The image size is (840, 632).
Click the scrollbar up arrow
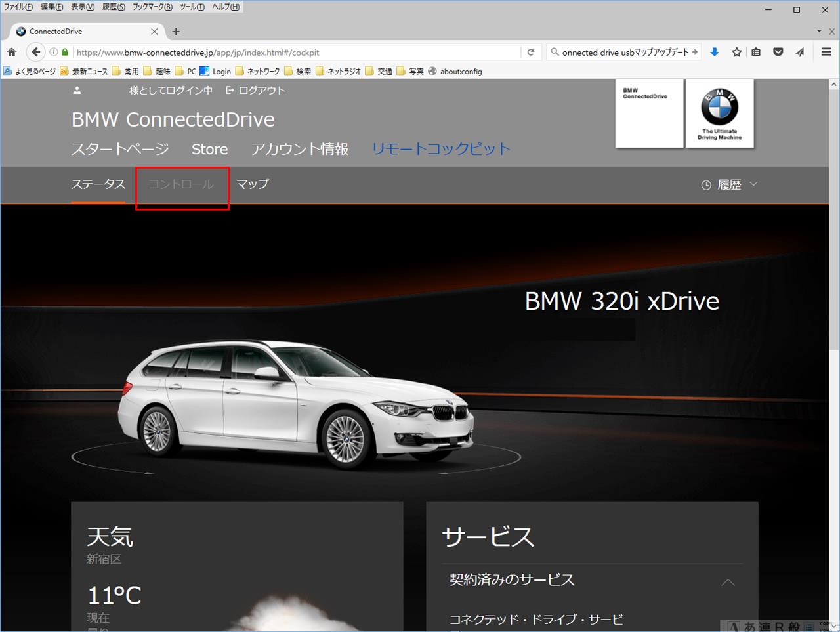pyautogui.click(x=834, y=85)
